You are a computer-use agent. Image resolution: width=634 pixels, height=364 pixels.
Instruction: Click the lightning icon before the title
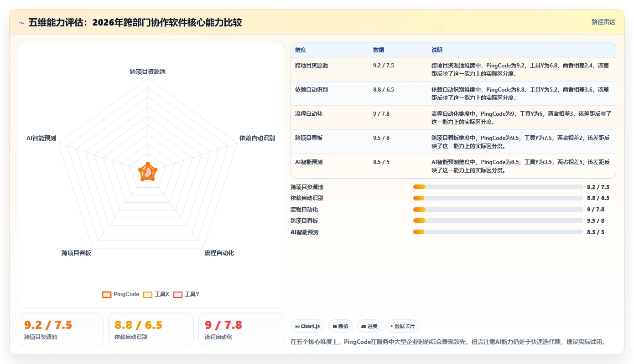pos(22,23)
